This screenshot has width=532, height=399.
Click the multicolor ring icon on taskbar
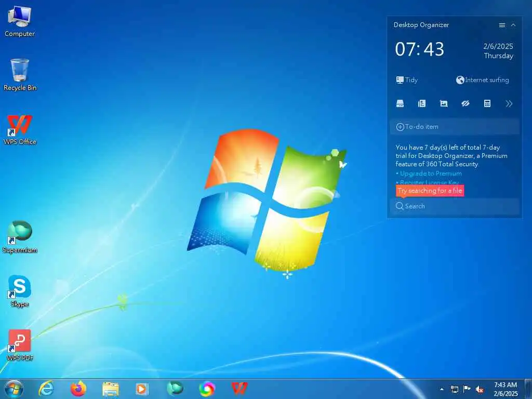[x=207, y=389]
